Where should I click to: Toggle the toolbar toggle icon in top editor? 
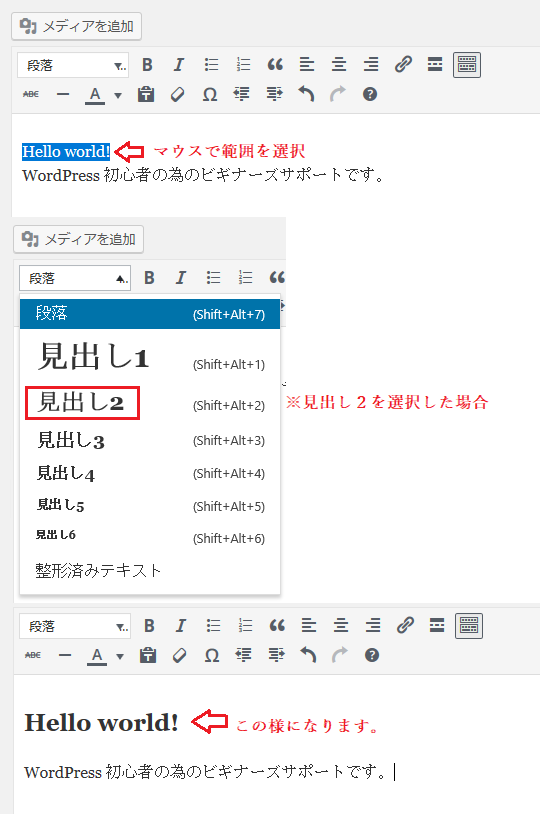click(467, 65)
